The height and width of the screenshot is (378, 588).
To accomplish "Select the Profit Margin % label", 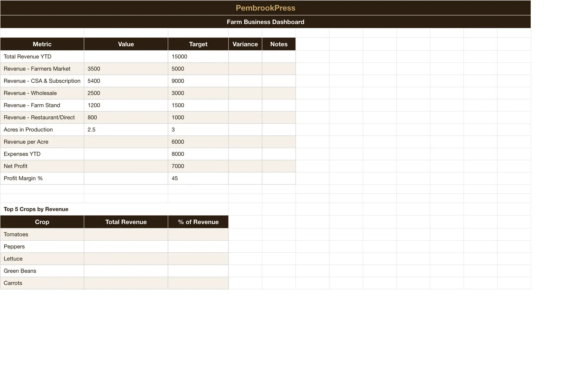I will point(42,178).
